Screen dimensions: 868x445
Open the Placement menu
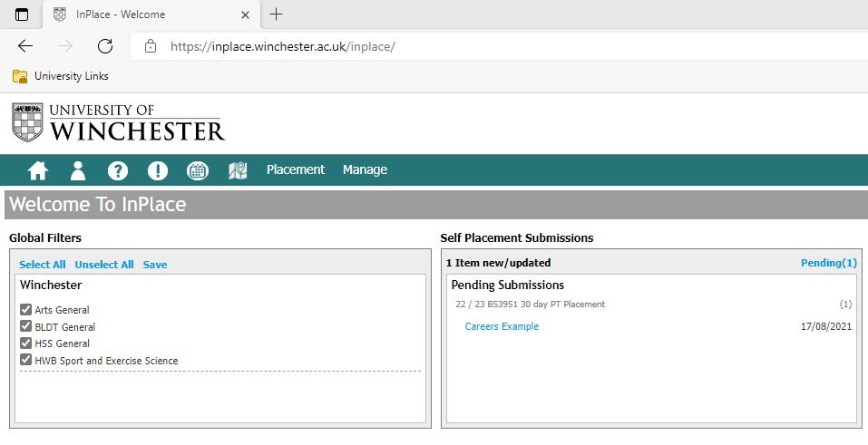(296, 169)
